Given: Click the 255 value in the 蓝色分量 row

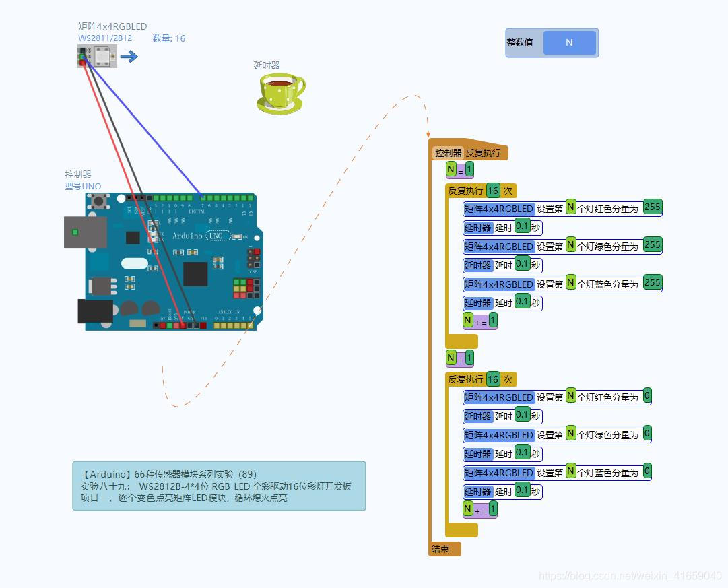Looking at the screenshot, I should [653, 282].
